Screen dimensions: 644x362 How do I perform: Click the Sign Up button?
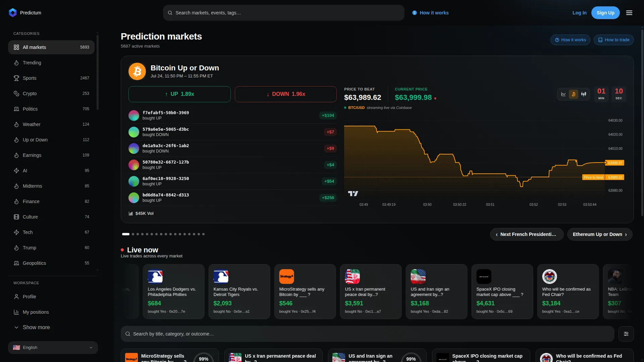[x=605, y=13]
